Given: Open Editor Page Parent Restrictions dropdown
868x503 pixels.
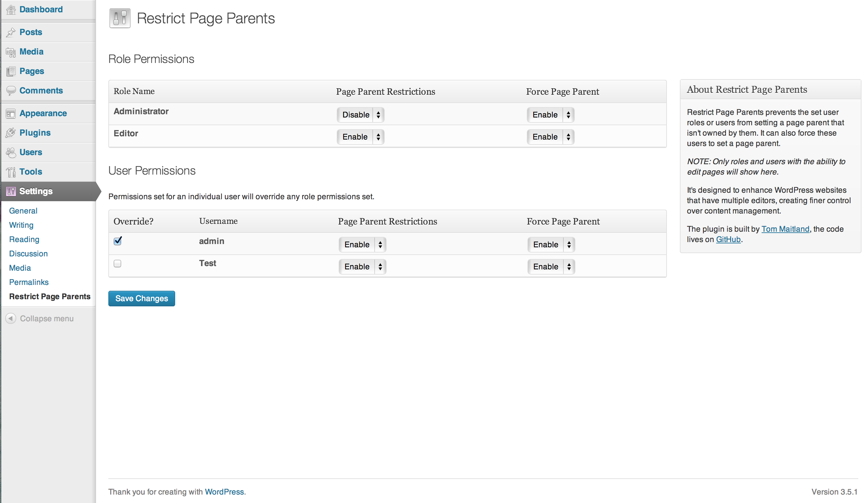Looking at the screenshot, I should (x=361, y=137).
